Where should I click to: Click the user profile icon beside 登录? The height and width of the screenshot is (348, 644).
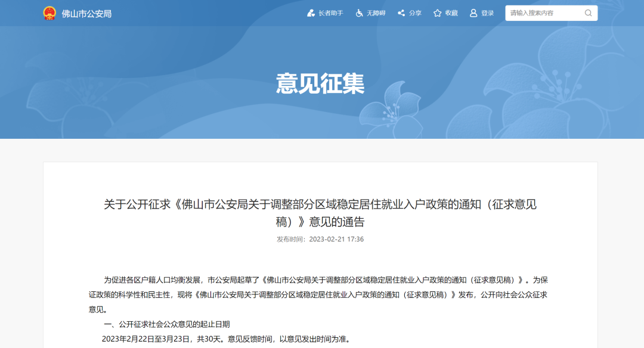pos(473,13)
